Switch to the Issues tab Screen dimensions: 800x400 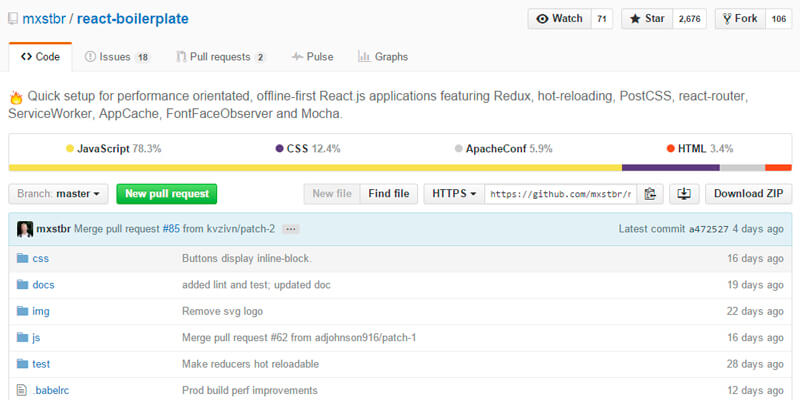[x=118, y=57]
